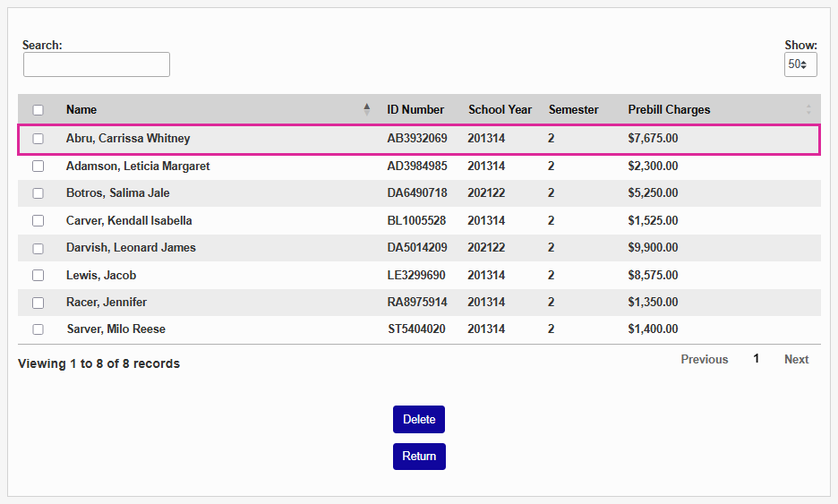Enable checkbox for Darvish, Leonard James

click(x=38, y=248)
